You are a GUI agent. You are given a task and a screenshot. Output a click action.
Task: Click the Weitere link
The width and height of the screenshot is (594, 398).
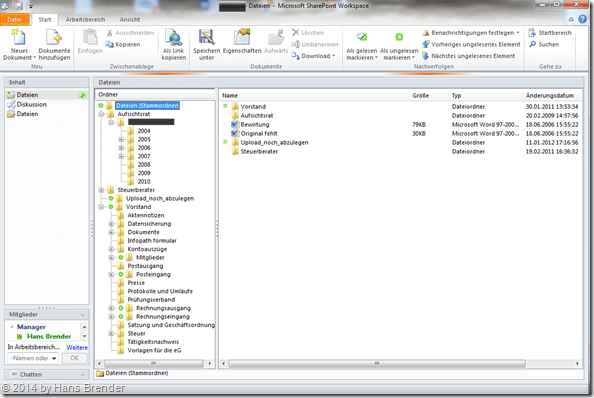coord(77,347)
